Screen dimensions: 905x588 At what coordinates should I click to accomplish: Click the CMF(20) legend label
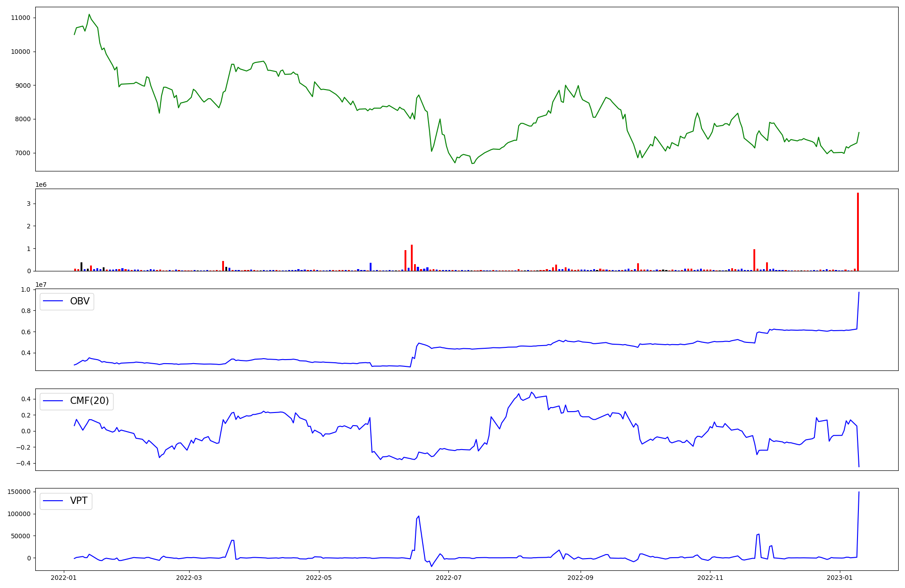[89, 401]
